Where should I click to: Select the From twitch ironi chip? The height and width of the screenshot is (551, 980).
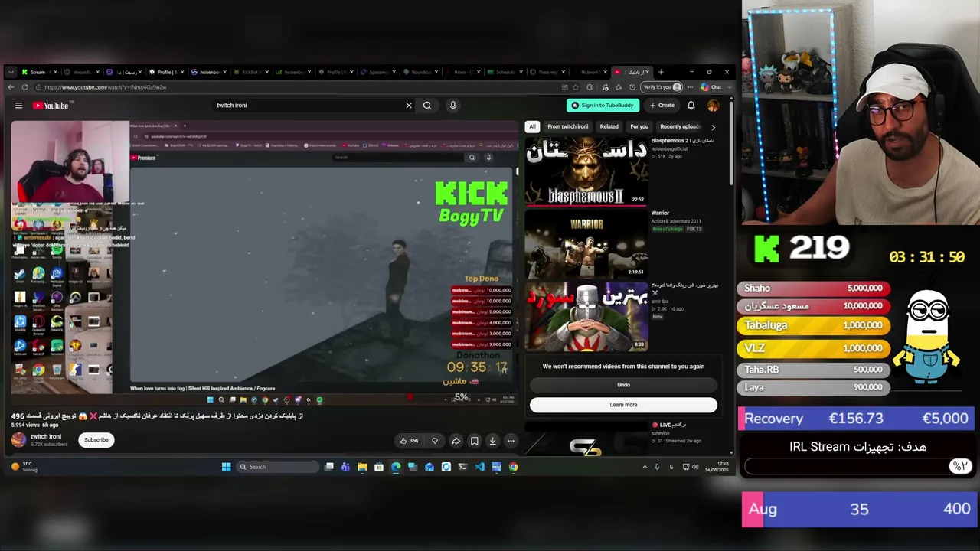click(x=568, y=126)
